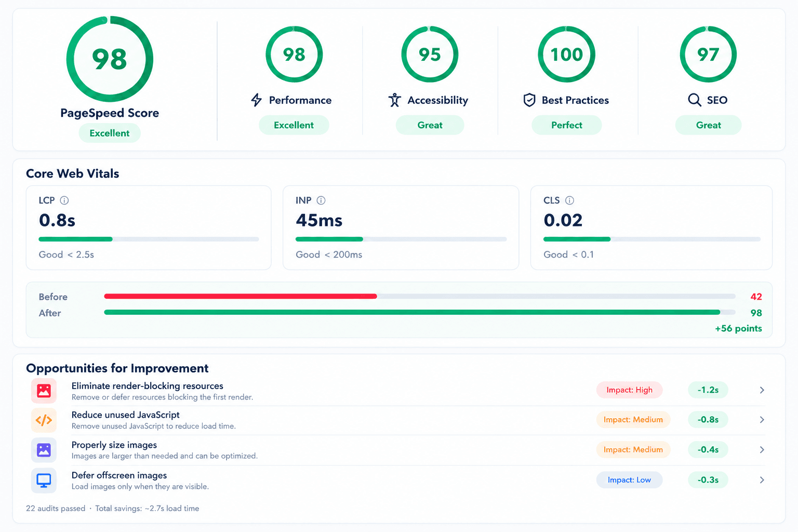Click the -1.2s savings badge
798x532 pixels.
pyautogui.click(x=708, y=390)
